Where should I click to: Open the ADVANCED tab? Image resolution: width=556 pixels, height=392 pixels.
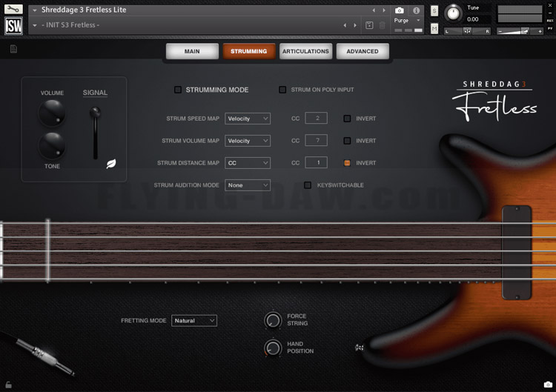[363, 51]
